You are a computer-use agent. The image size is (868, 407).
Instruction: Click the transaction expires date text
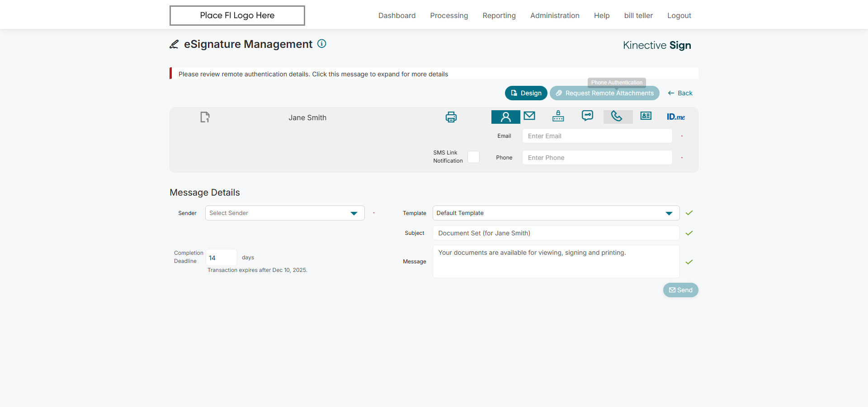tap(257, 270)
